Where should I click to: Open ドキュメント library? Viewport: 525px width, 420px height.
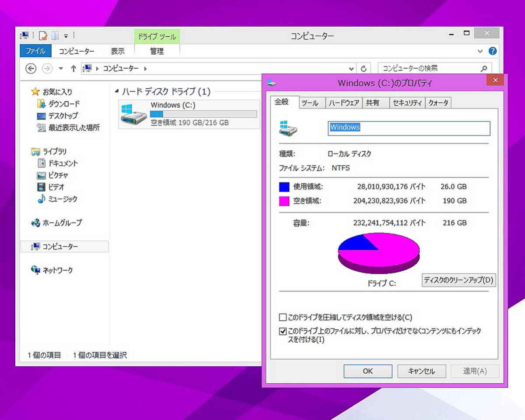(x=63, y=163)
